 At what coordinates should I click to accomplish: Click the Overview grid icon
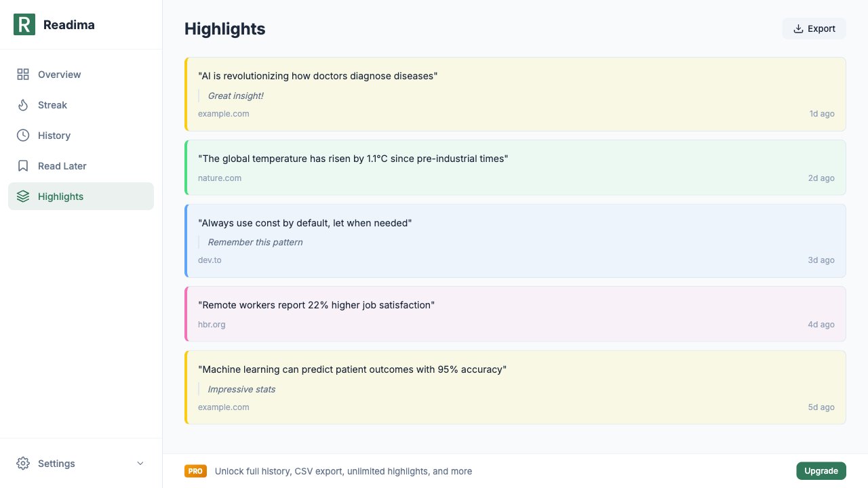pyautogui.click(x=22, y=75)
